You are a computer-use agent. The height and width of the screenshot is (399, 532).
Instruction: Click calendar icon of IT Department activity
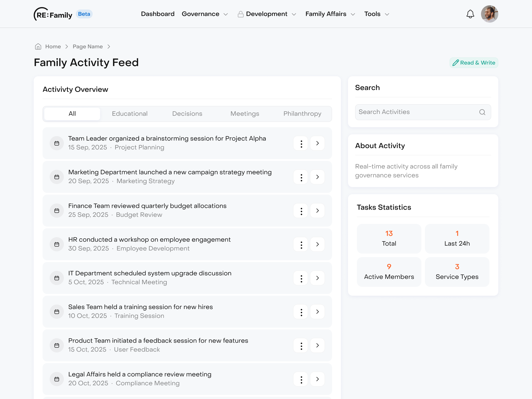(x=57, y=278)
